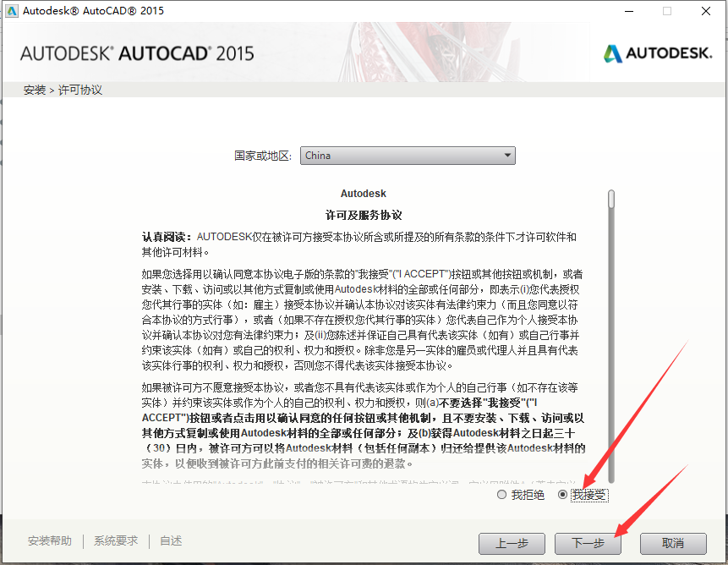Viewport: 728px width, 565px height.
Task: Click the Autodesk title above the agreement
Action: [363, 194]
